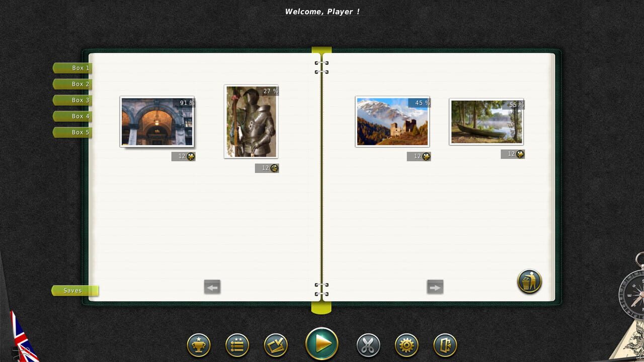Select the scissors cutting tool
This screenshot has width=644, height=362.
tap(368, 345)
